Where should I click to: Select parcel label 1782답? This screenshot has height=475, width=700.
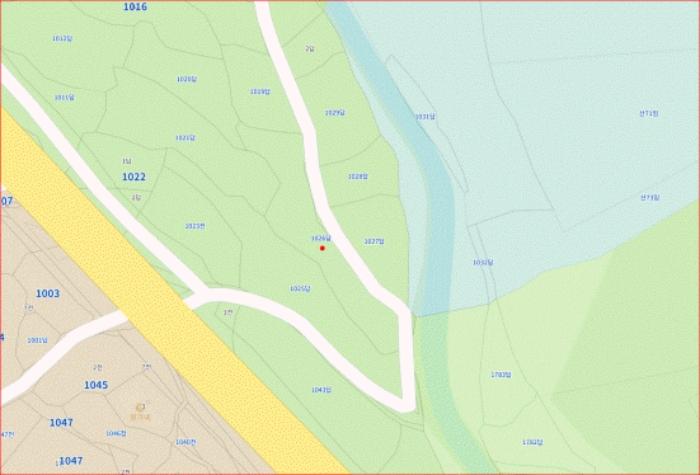click(x=532, y=442)
